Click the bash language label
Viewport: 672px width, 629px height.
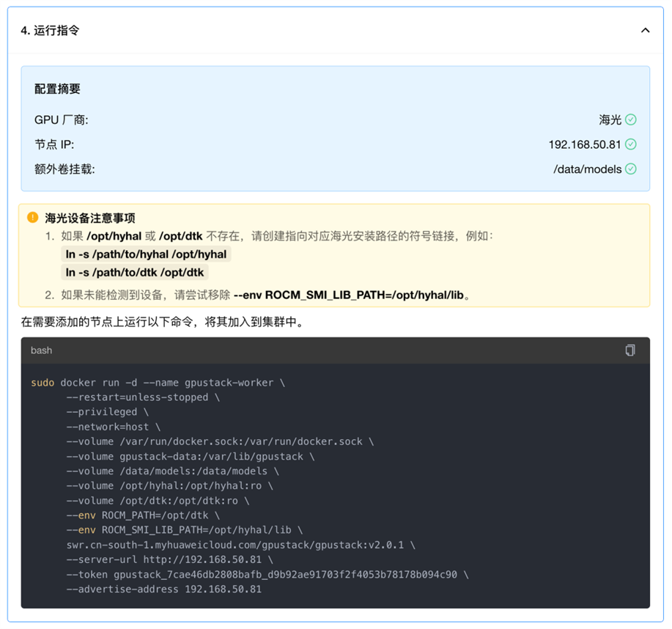tap(42, 350)
